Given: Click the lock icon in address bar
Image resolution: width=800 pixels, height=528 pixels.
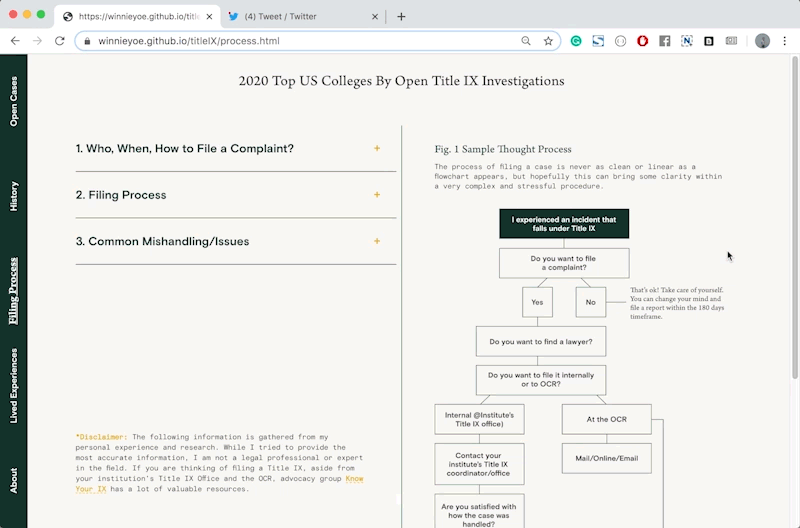Looking at the screenshot, I should coord(87,41).
